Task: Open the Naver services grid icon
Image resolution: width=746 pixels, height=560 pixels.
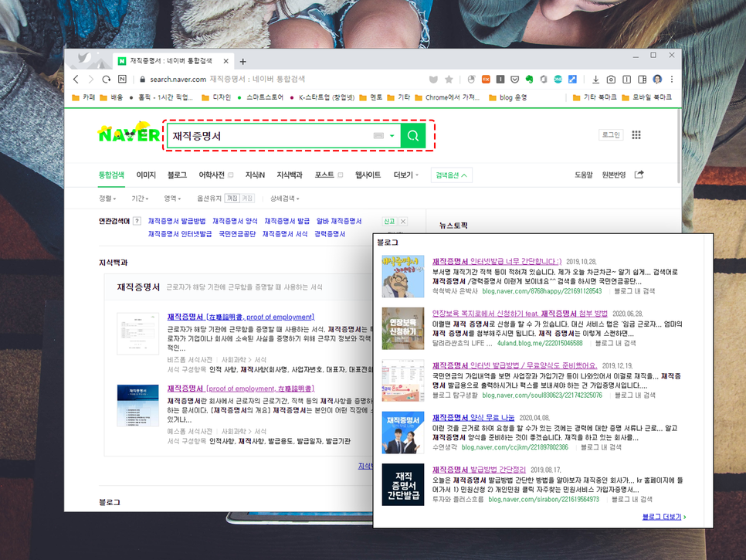Action: [x=636, y=135]
